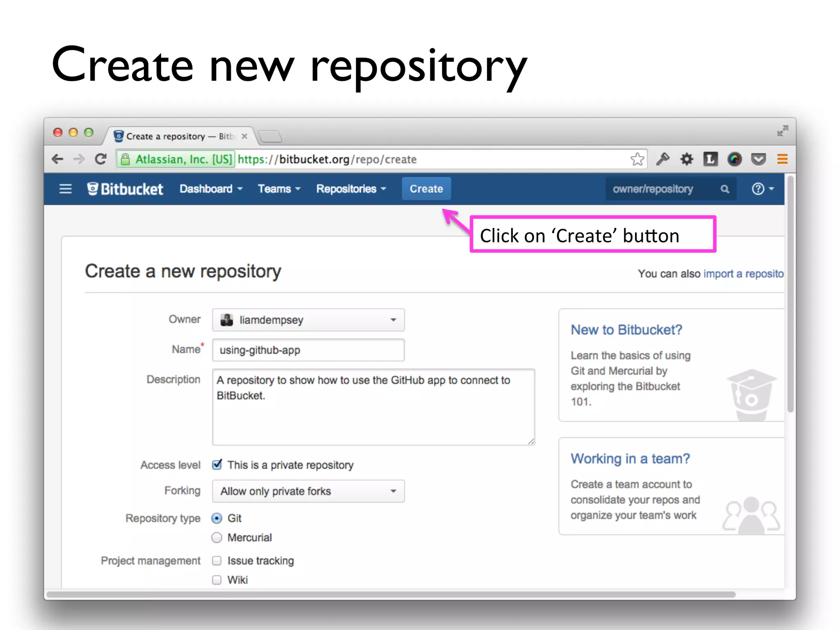This screenshot has width=840, height=630.
Task: Open a new blank browser tab
Action: [271, 136]
